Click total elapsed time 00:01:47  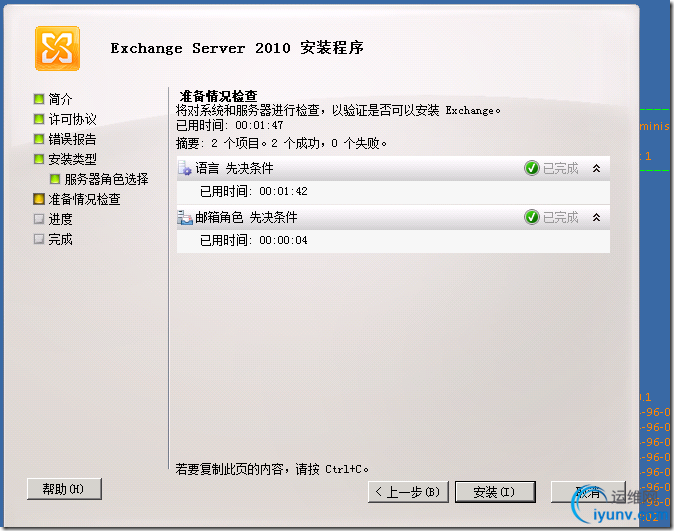tap(259, 126)
